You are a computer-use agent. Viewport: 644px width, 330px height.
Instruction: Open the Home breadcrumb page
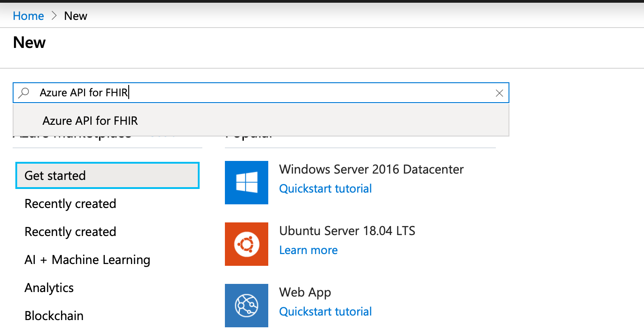(28, 15)
